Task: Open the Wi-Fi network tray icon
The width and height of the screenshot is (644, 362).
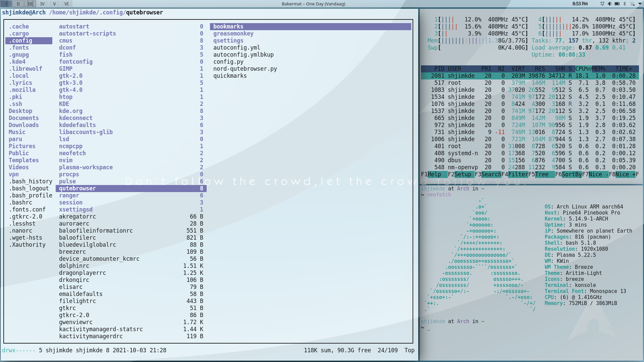Action: [x=632, y=4]
